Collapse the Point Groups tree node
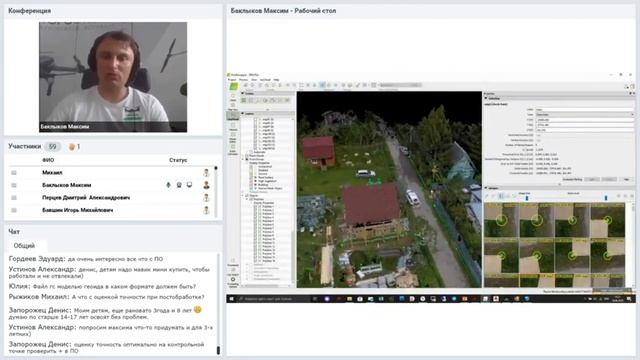Viewport: 640px width, 360px height. [x=243, y=160]
